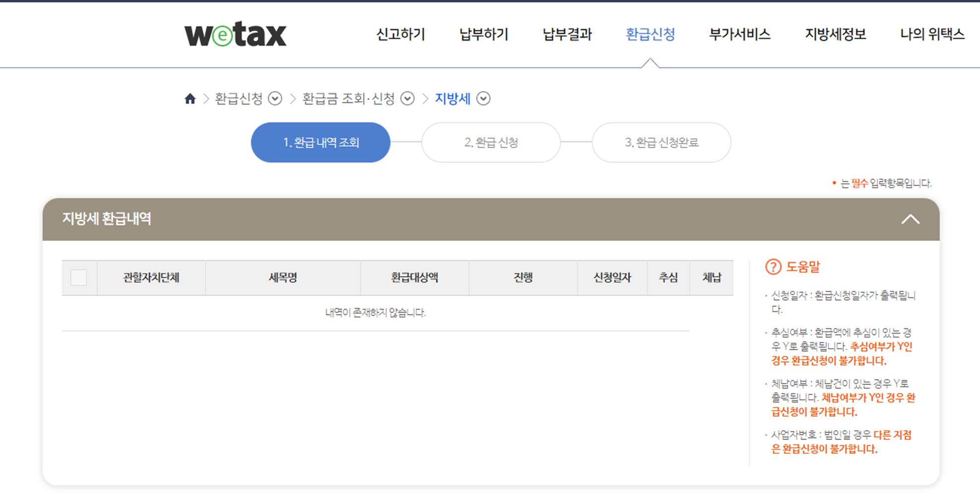Select the 부가서비스 menu item
The width and height of the screenshot is (980, 497).
[739, 34]
